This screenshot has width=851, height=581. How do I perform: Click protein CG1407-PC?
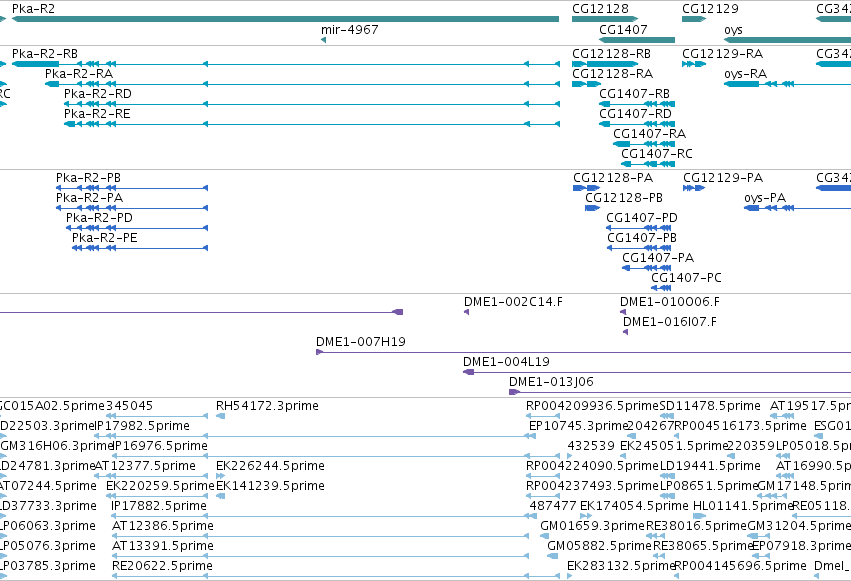[x=687, y=278]
